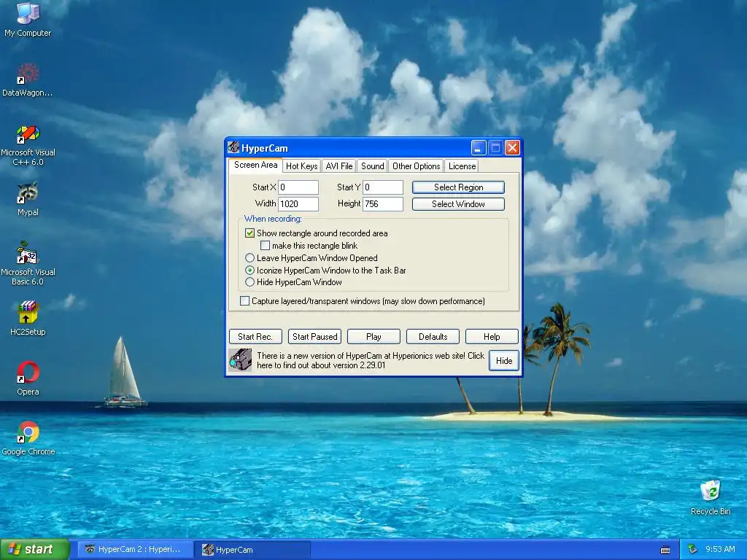
Task: Select Hide HyperCam Window option
Action: pyautogui.click(x=249, y=282)
